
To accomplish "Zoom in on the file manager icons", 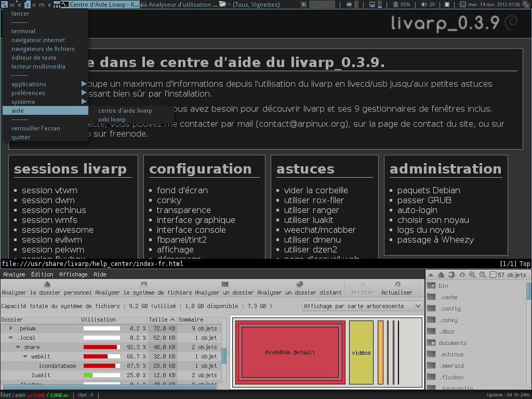I will [x=472, y=275].
